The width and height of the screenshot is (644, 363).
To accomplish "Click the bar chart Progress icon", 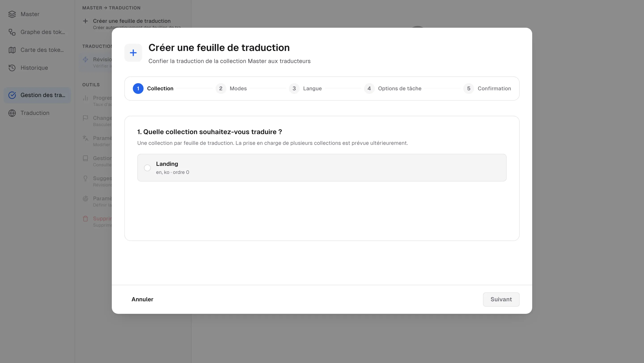I will point(85,98).
